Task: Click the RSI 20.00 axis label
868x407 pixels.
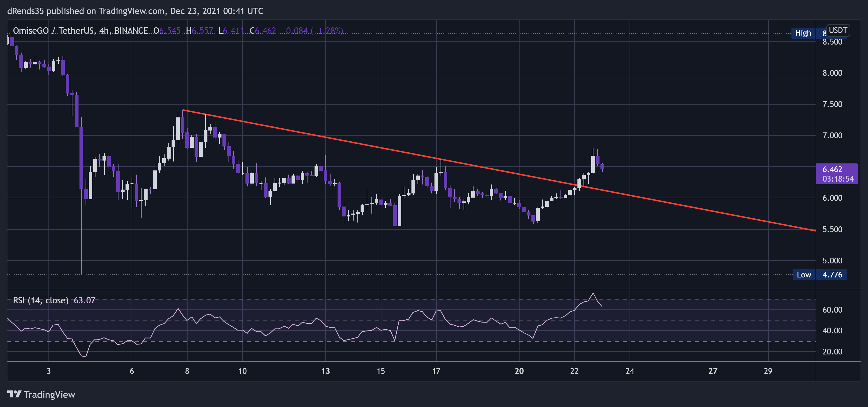Action: pyautogui.click(x=832, y=352)
